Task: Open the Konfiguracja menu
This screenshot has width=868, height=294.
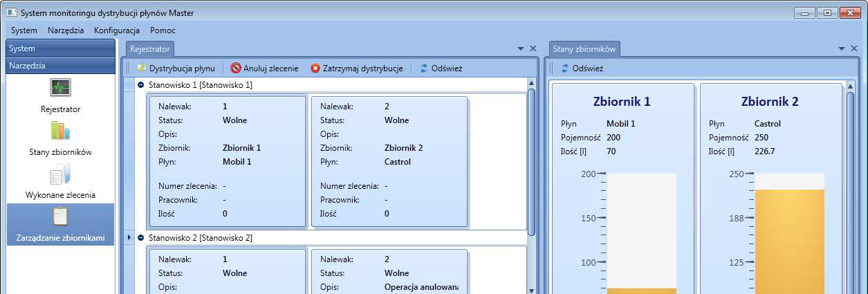Action: [117, 30]
